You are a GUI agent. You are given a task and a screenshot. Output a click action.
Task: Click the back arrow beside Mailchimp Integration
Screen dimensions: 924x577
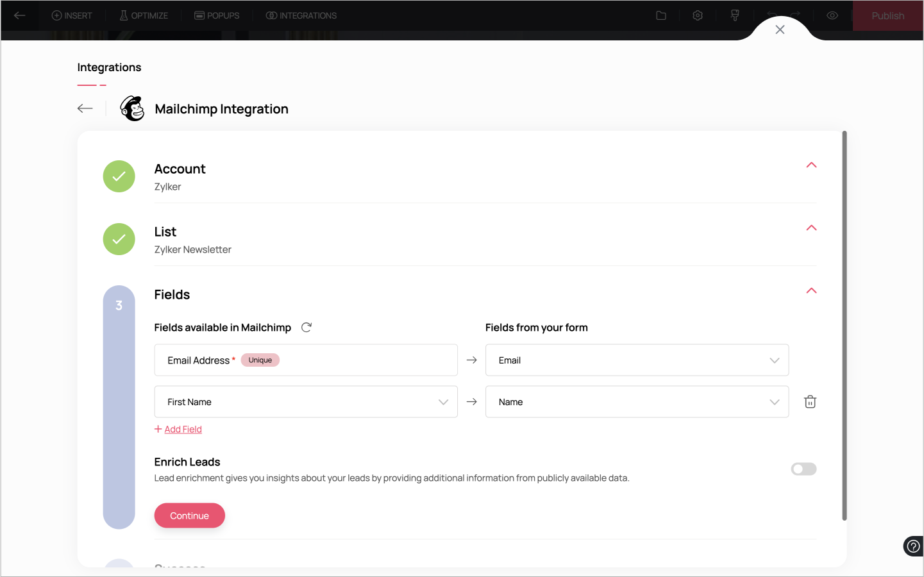click(x=85, y=108)
